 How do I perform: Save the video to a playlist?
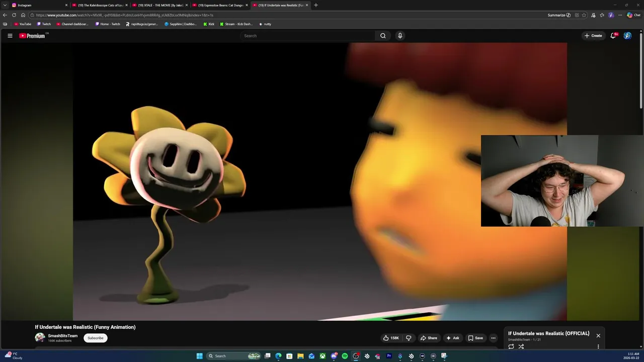475,338
